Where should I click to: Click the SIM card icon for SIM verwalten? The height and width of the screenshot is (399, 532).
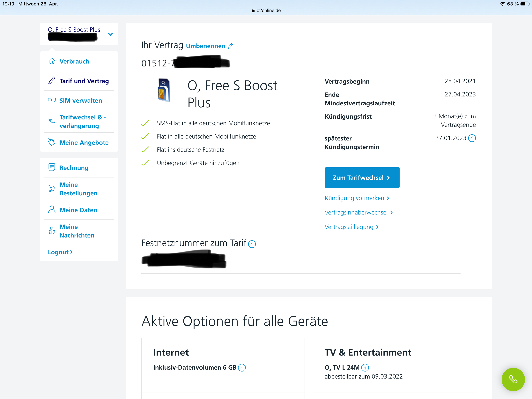[x=52, y=100]
